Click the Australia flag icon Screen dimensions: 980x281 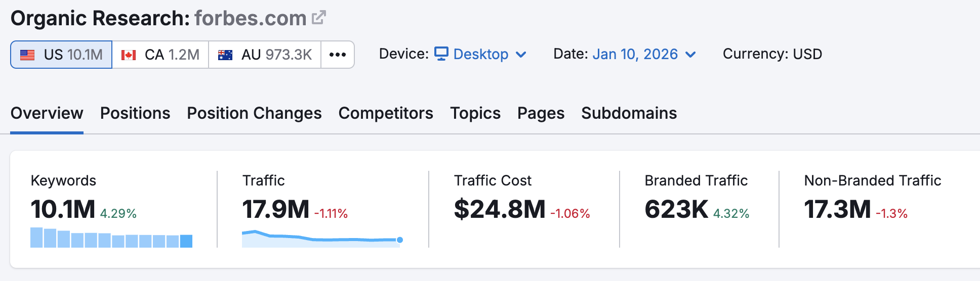tap(225, 55)
